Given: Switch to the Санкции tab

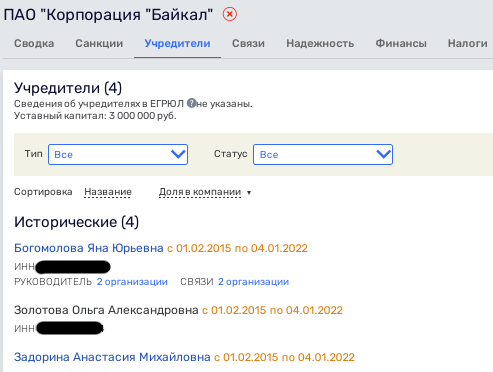Looking at the screenshot, I should point(99,43).
